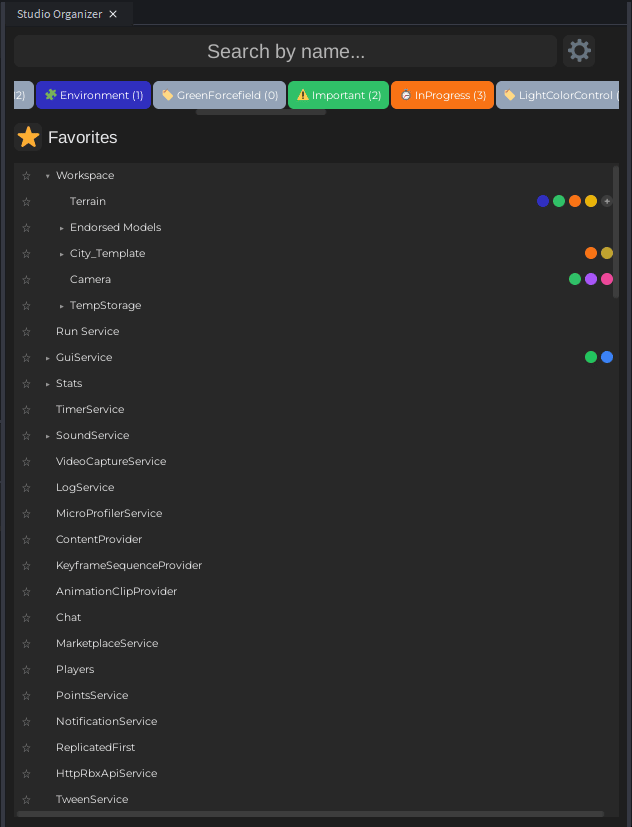
Task: Expand the City_Template node
Action: tap(61, 254)
